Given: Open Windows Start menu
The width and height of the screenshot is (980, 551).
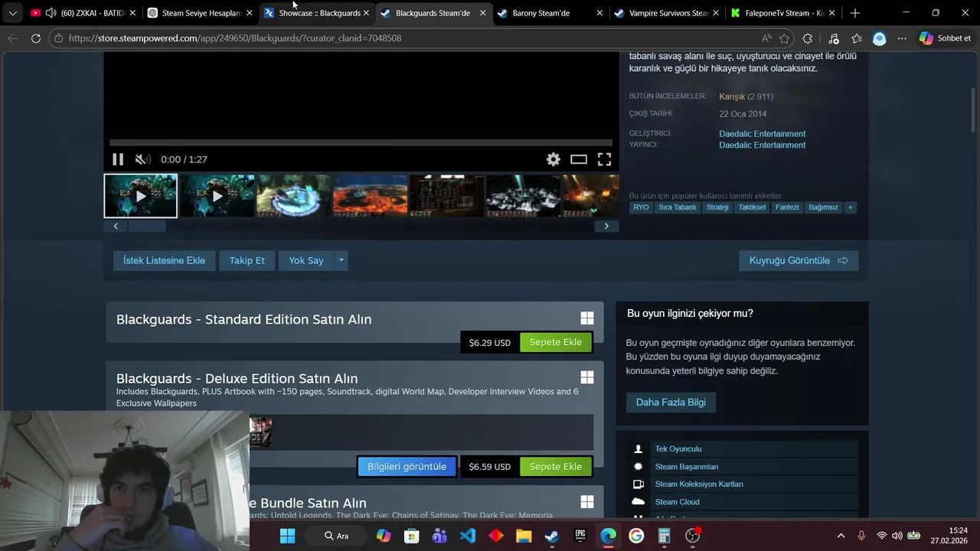Looking at the screenshot, I should coord(287,536).
